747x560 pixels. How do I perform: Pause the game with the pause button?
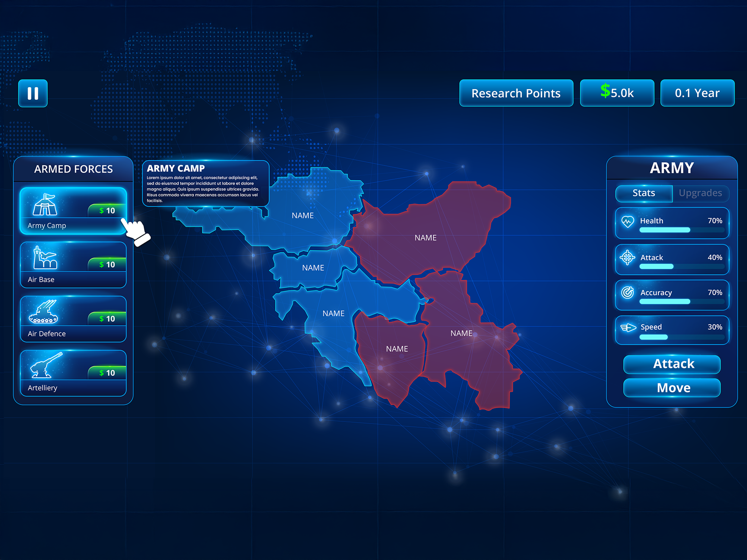coord(33,93)
